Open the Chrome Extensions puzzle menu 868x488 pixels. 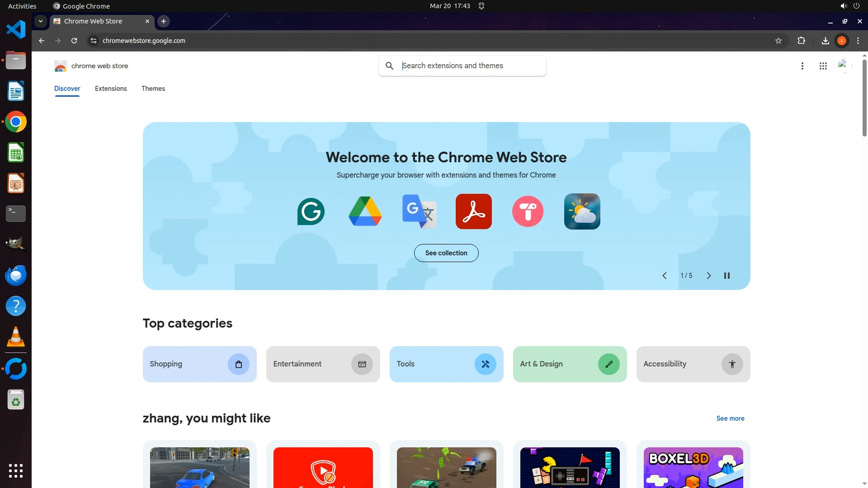point(801,41)
